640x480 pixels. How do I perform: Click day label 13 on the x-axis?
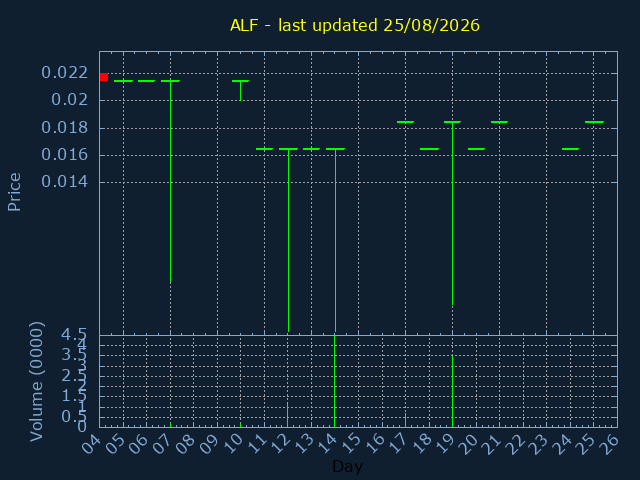click(303, 444)
